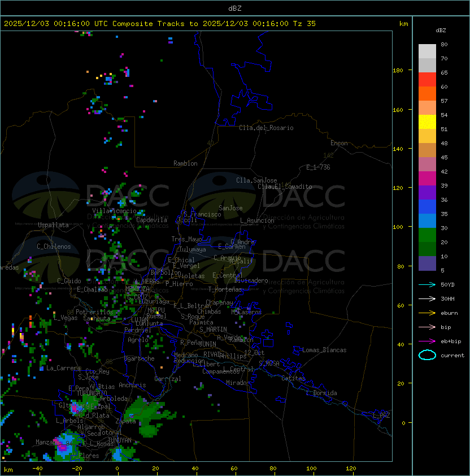Select the 60 dBZ orange swatch
Viewport: 470px width, 476px height.
[427, 93]
